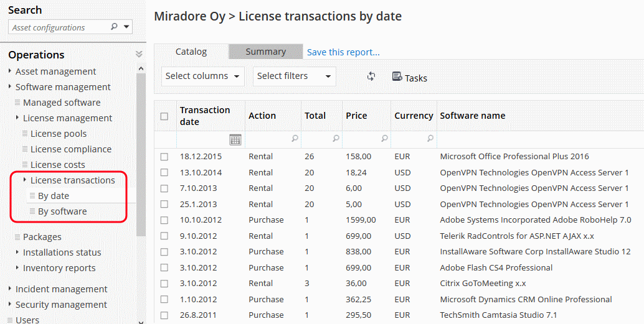The image size is (644, 324).
Task: Click TechSmith Camtasia Studio 7.1 cell
Action: (x=498, y=315)
